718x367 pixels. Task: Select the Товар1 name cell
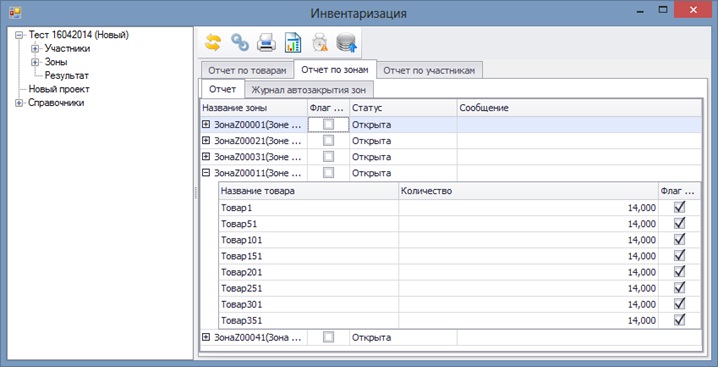coord(309,208)
